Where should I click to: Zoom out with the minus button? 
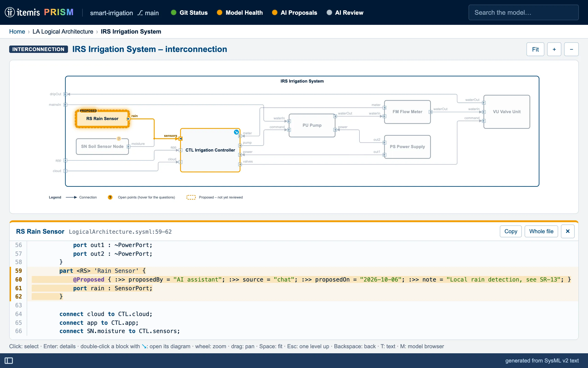(571, 49)
